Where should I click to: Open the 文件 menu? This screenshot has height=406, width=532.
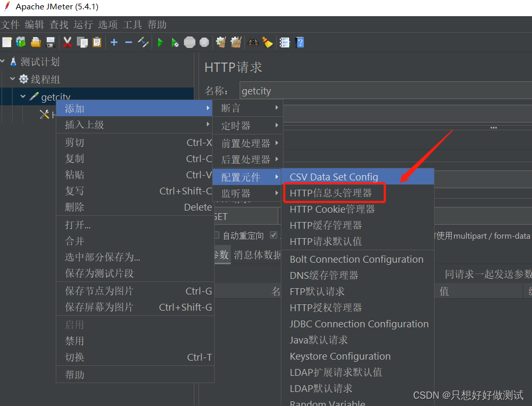pos(10,24)
